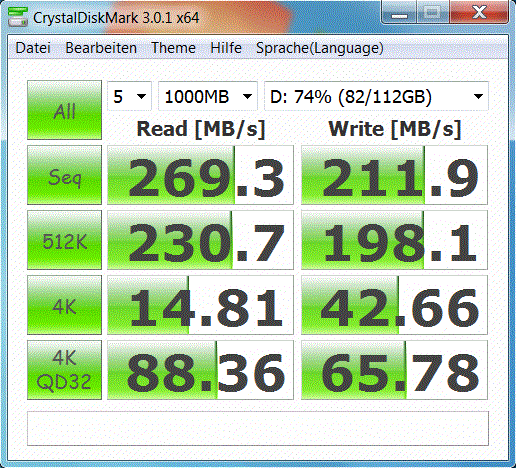Click the Write [MB/s] column header

coord(395,129)
